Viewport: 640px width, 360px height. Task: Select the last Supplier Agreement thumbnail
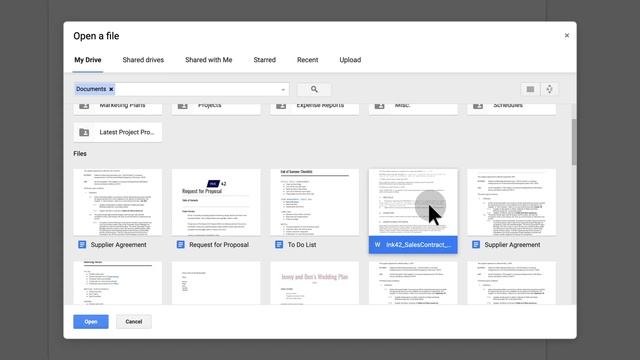click(x=511, y=202)
